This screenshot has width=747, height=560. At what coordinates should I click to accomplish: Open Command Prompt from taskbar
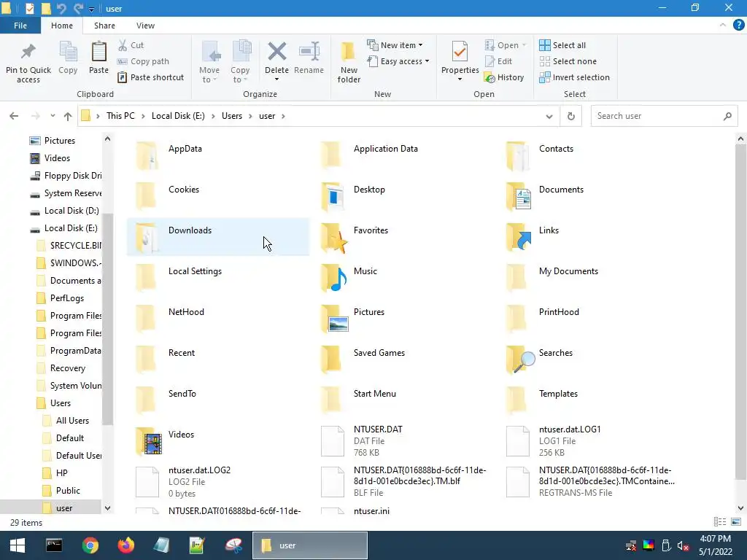click(54, 545)
